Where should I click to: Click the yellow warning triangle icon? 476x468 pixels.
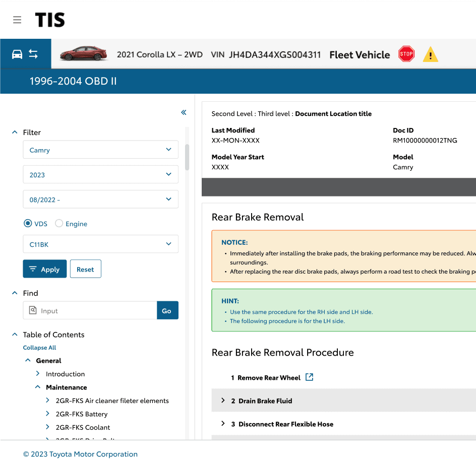pos(430,54)
